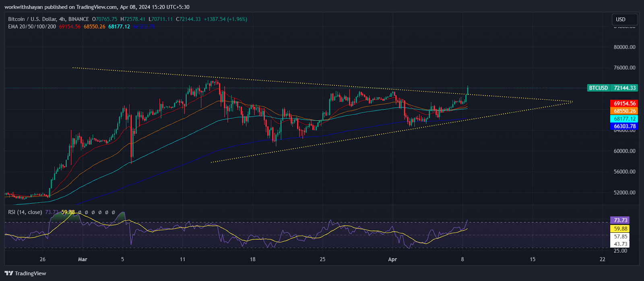Click the 80000.00 level on price scale
Viewport: 644px width, 281px height.
pyautogui.click(x=624, y=47)
